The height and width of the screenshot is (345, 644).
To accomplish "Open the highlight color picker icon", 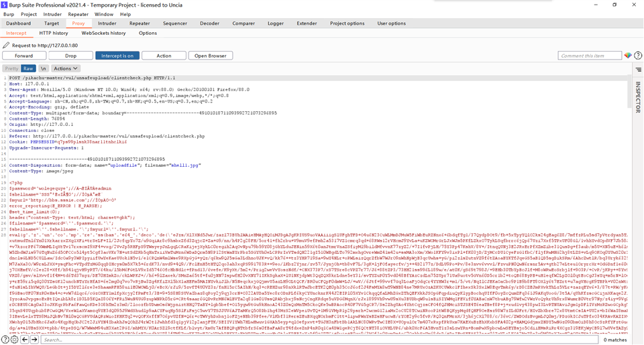I will tap(628, 56).
